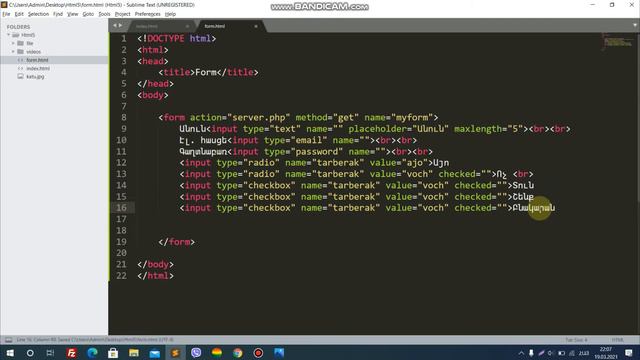Open the Goto menu
The height and width of the screenshot is (360, 640).
[x=88, y=14]
